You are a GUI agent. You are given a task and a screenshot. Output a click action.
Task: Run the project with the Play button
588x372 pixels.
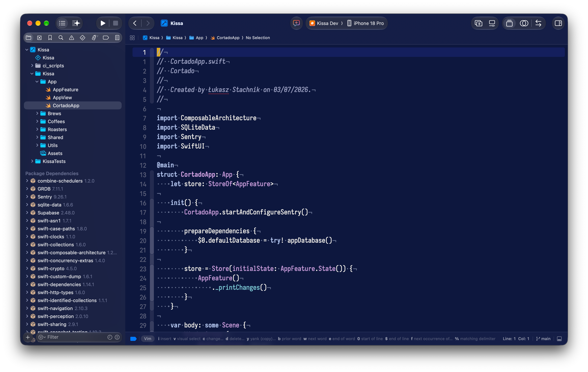(x=103, y=23)
